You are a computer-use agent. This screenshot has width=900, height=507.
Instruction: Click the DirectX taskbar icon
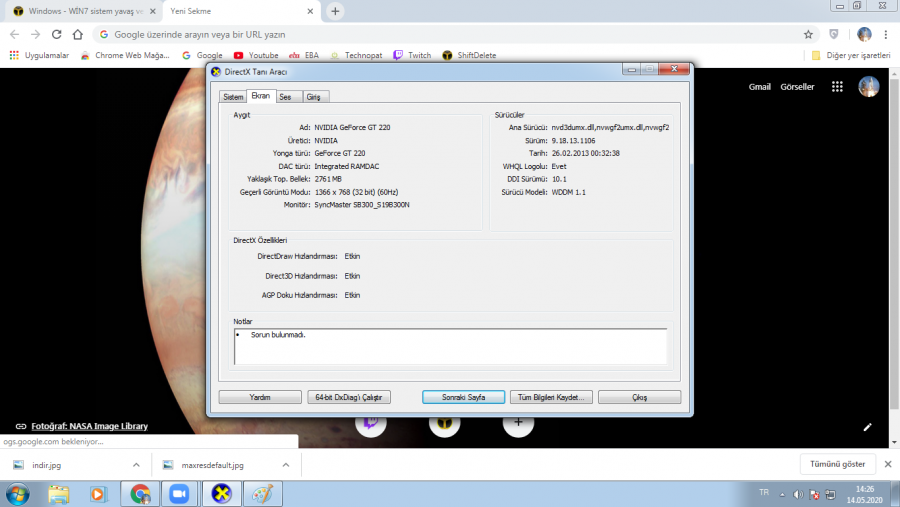pos(221,494)
